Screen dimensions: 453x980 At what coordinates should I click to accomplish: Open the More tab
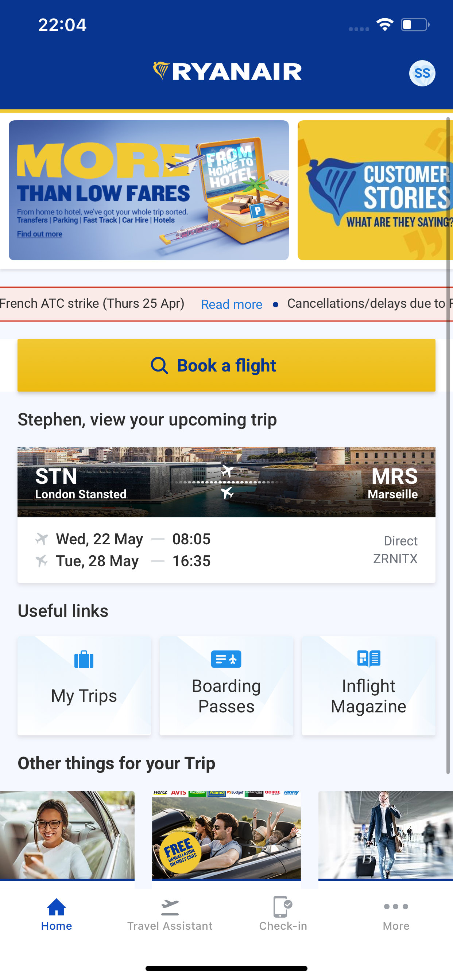point(396,914)
